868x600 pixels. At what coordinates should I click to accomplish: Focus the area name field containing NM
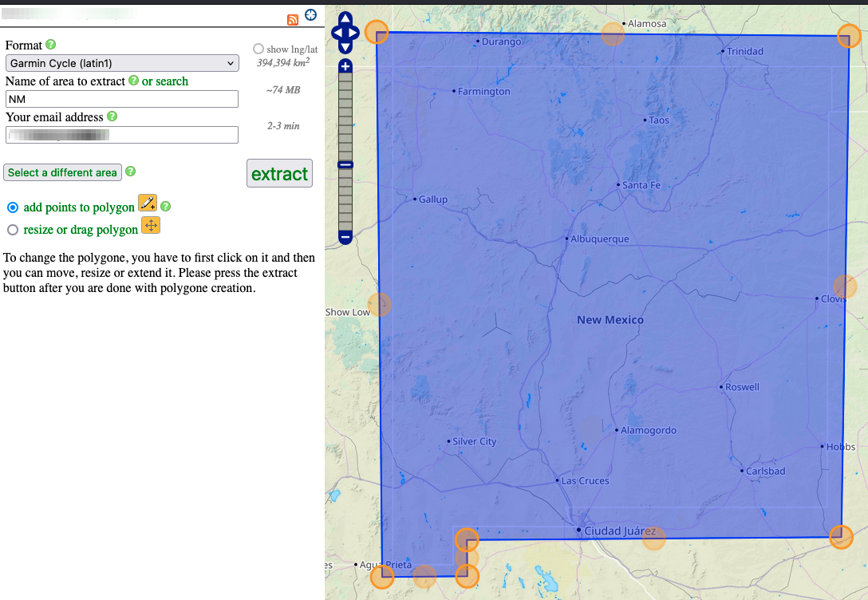122,99
